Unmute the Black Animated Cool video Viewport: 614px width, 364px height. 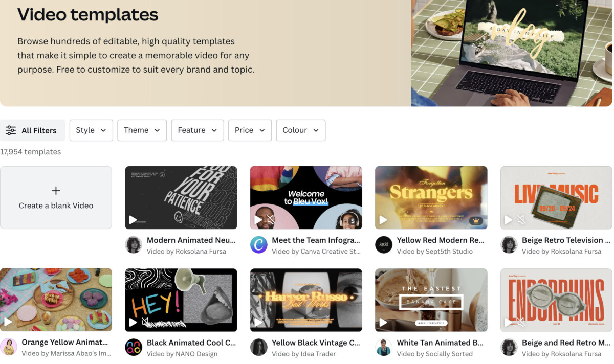pyautogui.click(x=146, y=322)
